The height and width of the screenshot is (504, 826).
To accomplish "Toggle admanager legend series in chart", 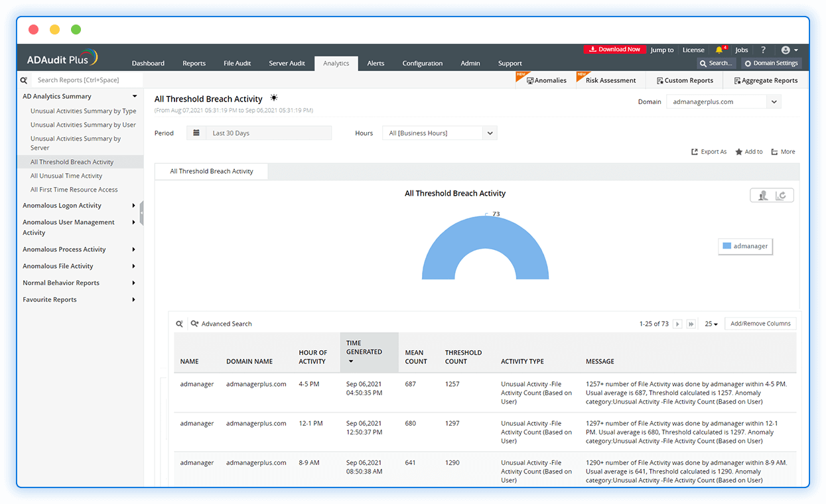I will point(745,246).
